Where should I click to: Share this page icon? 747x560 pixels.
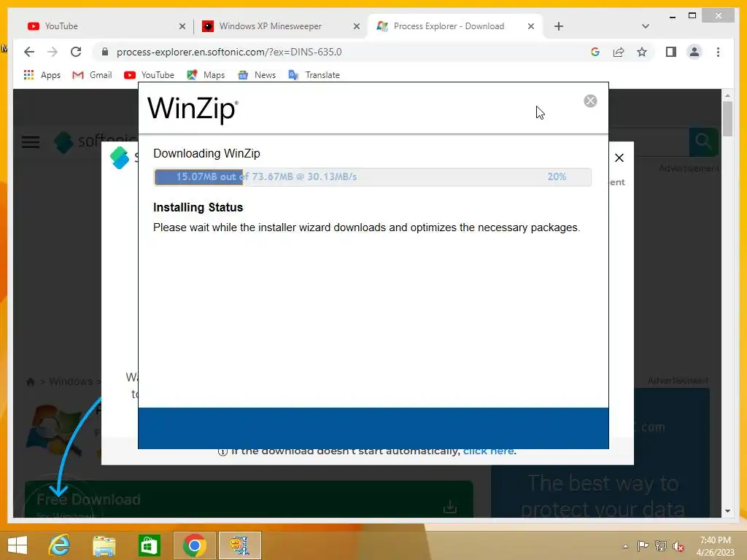(619, 52)
